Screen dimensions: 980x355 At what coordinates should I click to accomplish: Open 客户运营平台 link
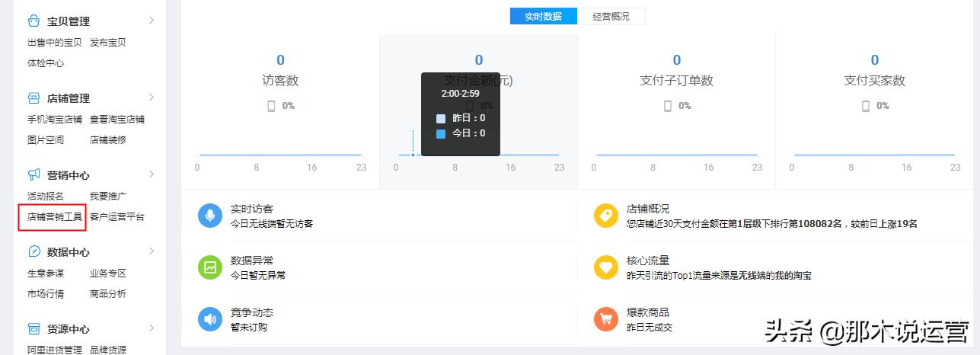117,217
